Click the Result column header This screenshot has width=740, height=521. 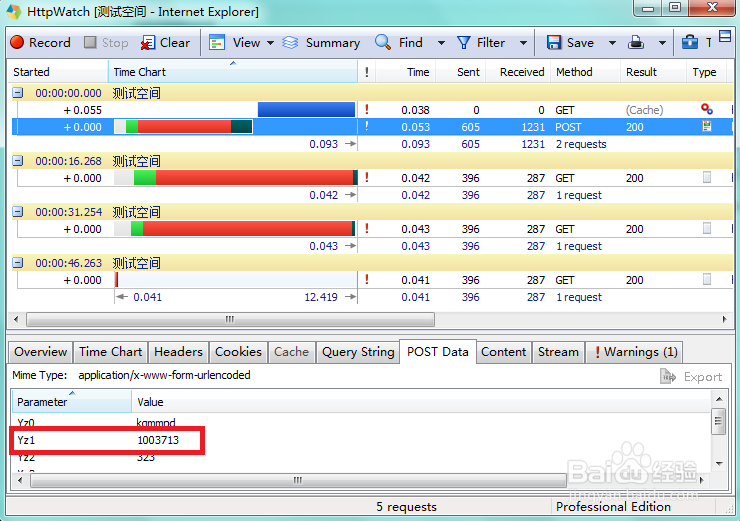[x=653, y=72]
